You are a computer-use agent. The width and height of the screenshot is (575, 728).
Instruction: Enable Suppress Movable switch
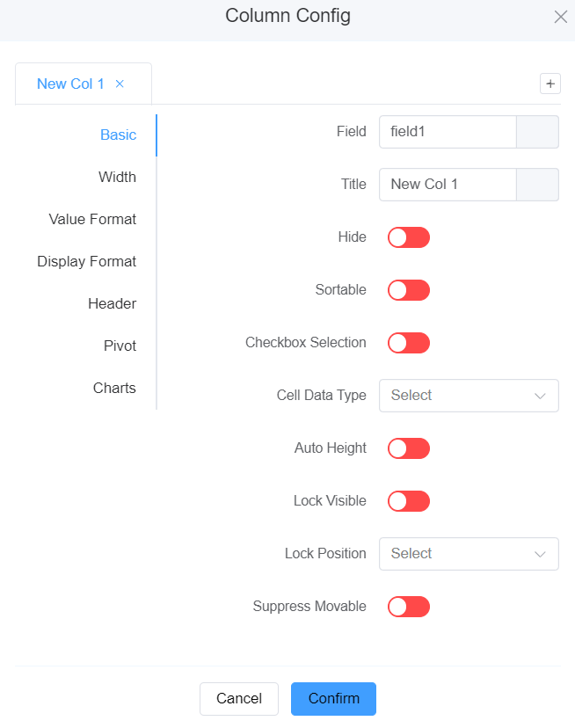point(408,607)
